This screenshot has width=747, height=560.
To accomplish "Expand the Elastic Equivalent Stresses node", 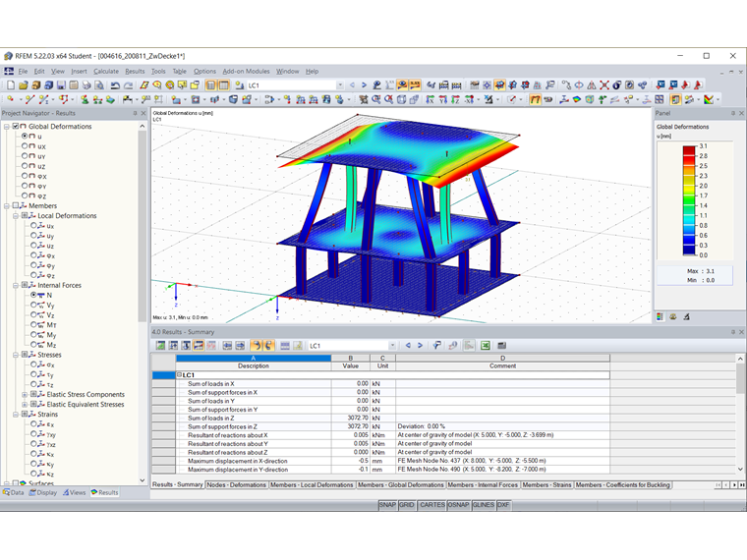I will pos(25,405).
